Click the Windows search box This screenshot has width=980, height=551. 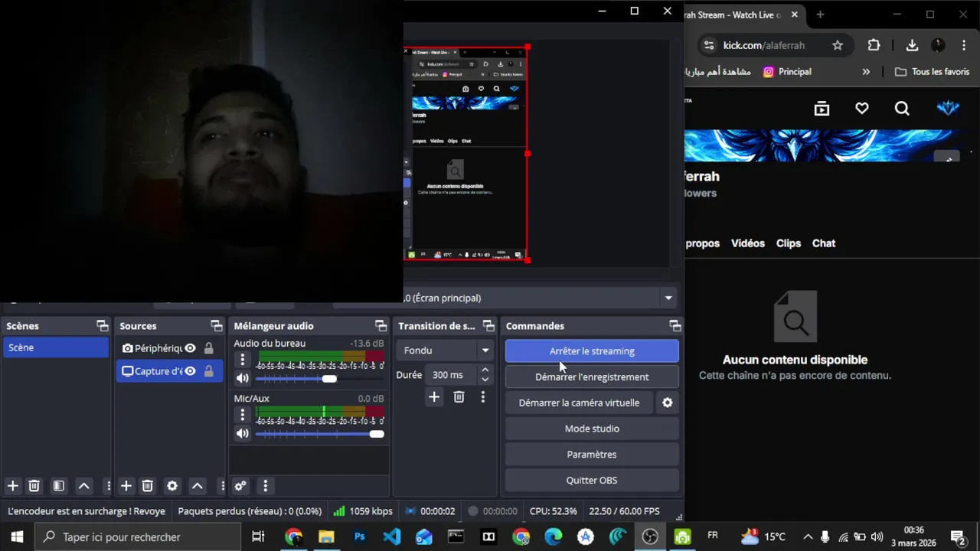point(138,537)
